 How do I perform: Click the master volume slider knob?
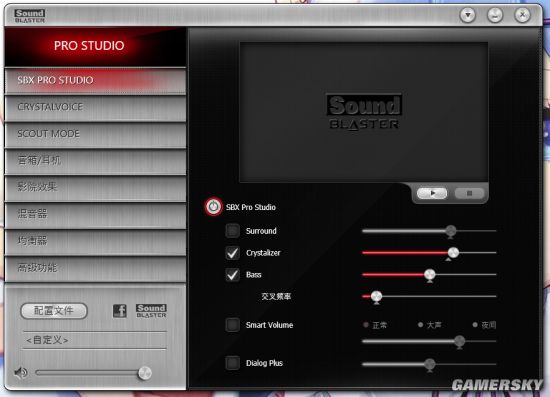(x=145, y=373)
